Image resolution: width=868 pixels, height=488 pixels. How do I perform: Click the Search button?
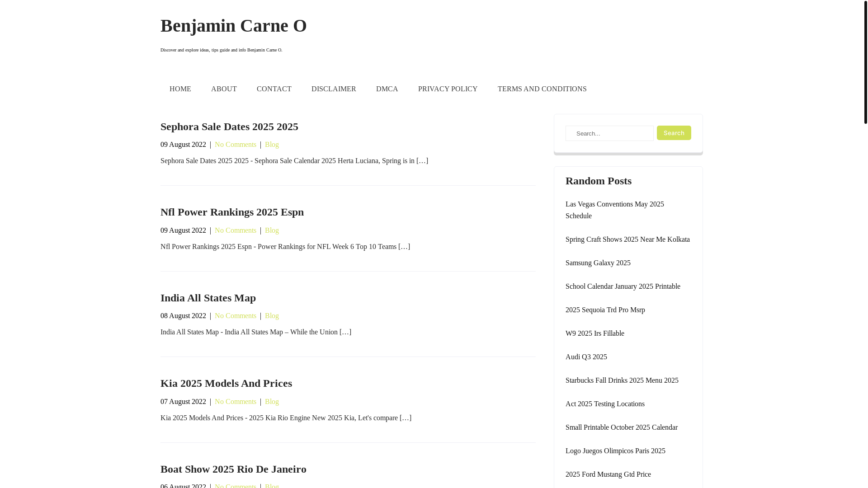click(x=674, y=133)
